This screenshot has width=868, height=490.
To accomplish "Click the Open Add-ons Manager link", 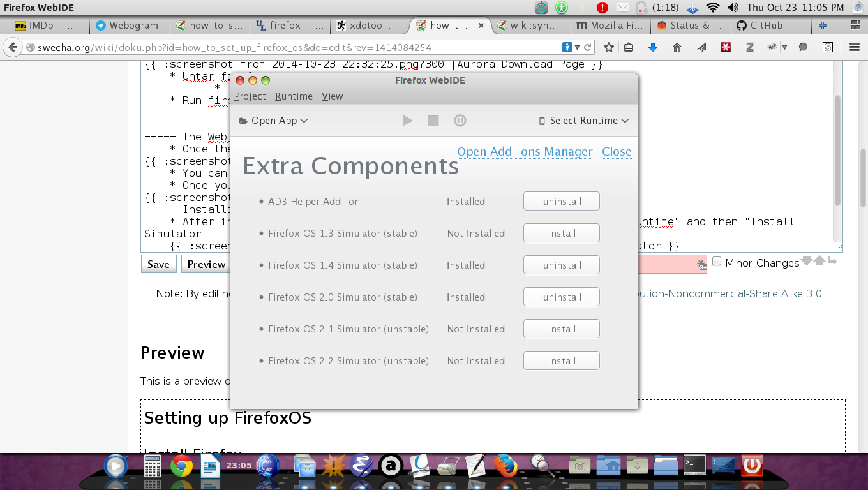I will pyautogui.click(x=525, y=152).
